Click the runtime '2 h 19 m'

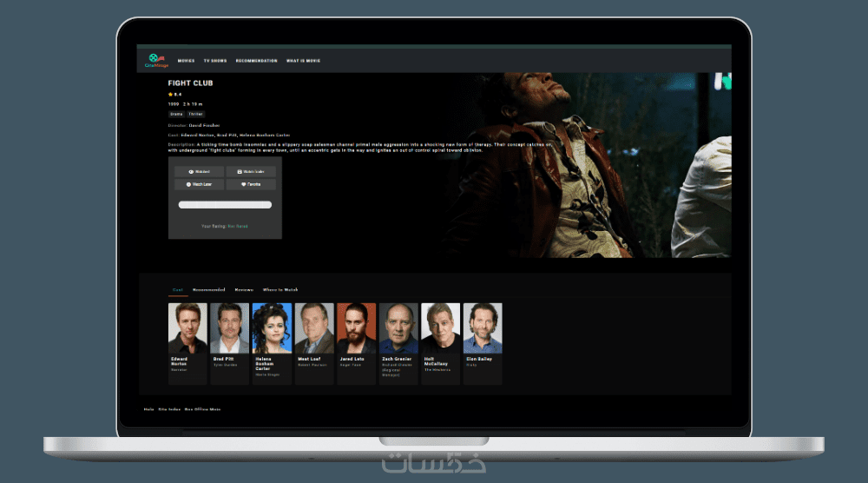click(193, 104)
